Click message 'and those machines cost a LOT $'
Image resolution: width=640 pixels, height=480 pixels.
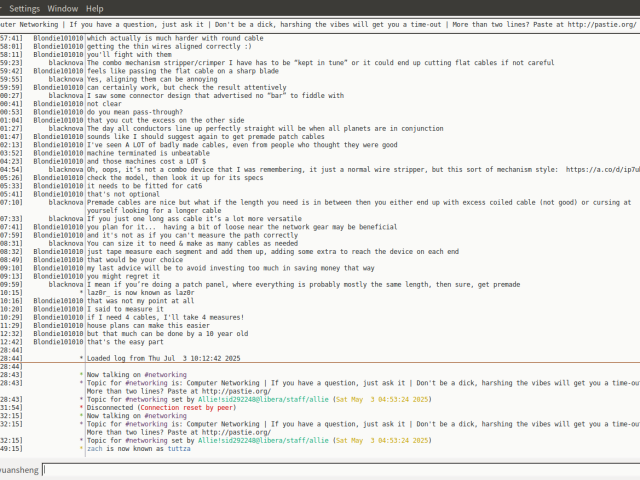tap(146, 161)
